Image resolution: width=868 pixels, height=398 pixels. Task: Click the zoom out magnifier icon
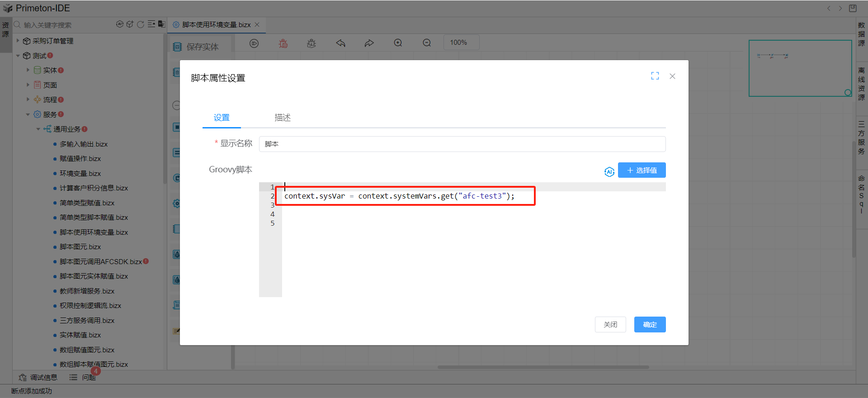click(427, 43)
